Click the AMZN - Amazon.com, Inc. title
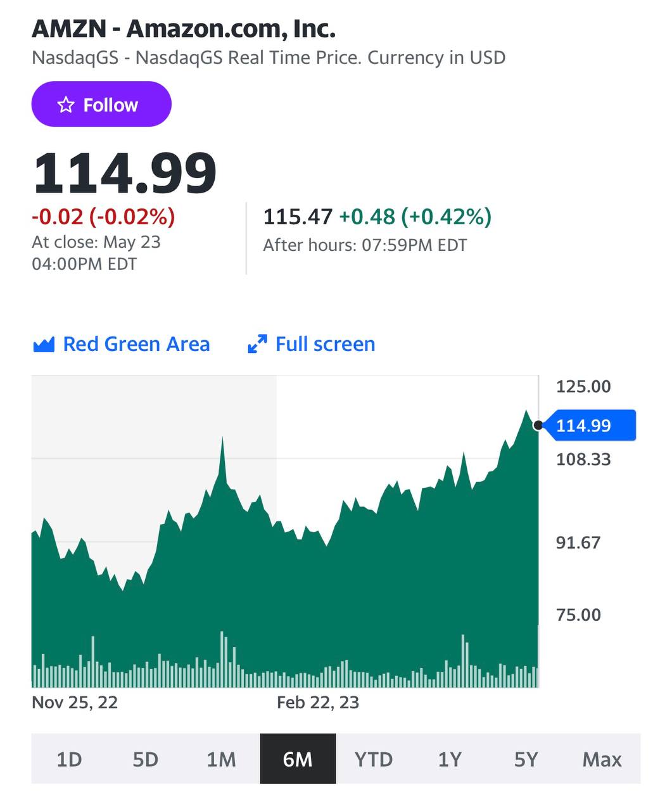The height and width of the screenshot is (811, 672). pyautogui.click(x=184, y=29)
